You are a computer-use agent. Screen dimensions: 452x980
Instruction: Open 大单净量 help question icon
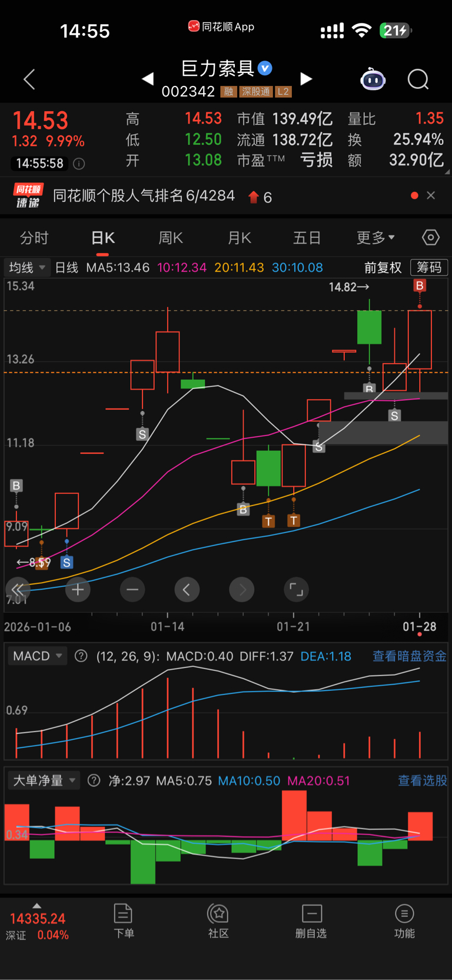pos(94,780)
